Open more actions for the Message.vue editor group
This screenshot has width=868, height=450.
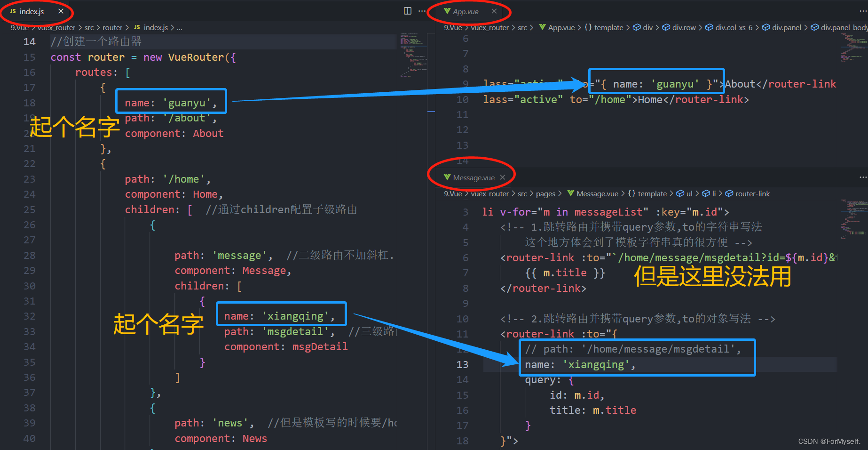tap(863, 177)
